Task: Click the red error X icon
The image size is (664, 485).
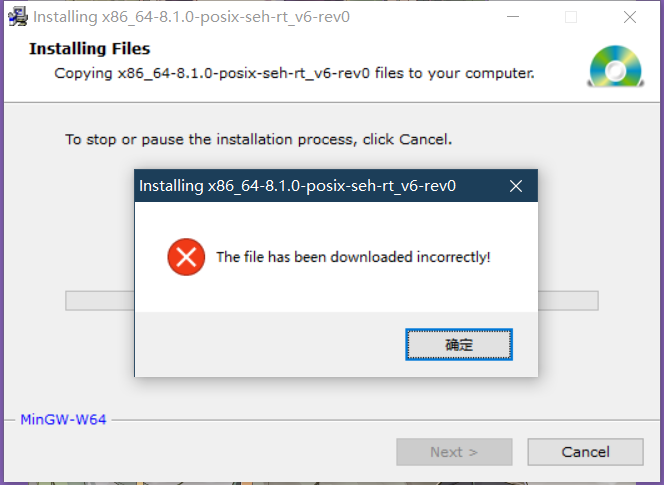Action: point(186,257)
